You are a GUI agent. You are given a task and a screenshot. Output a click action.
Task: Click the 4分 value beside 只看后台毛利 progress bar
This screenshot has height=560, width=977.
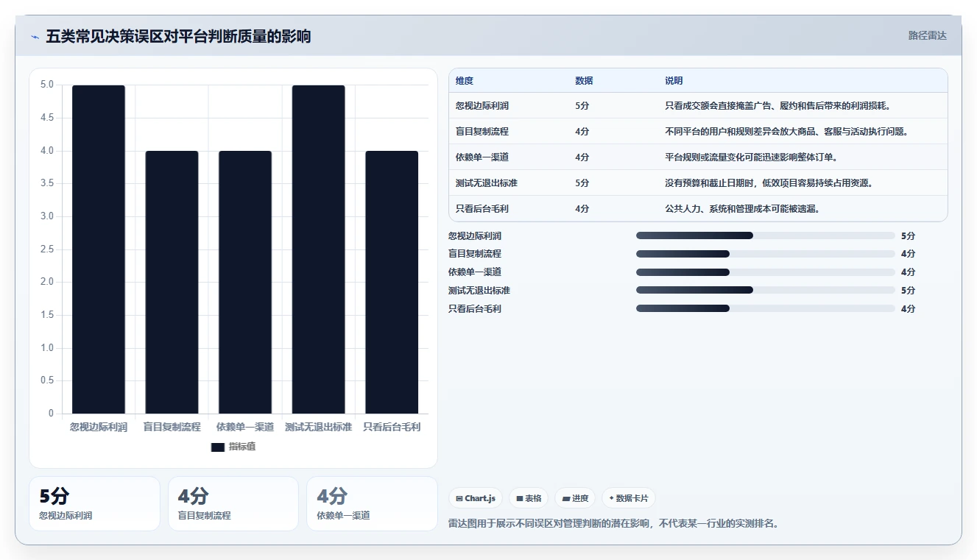point(908,309)
